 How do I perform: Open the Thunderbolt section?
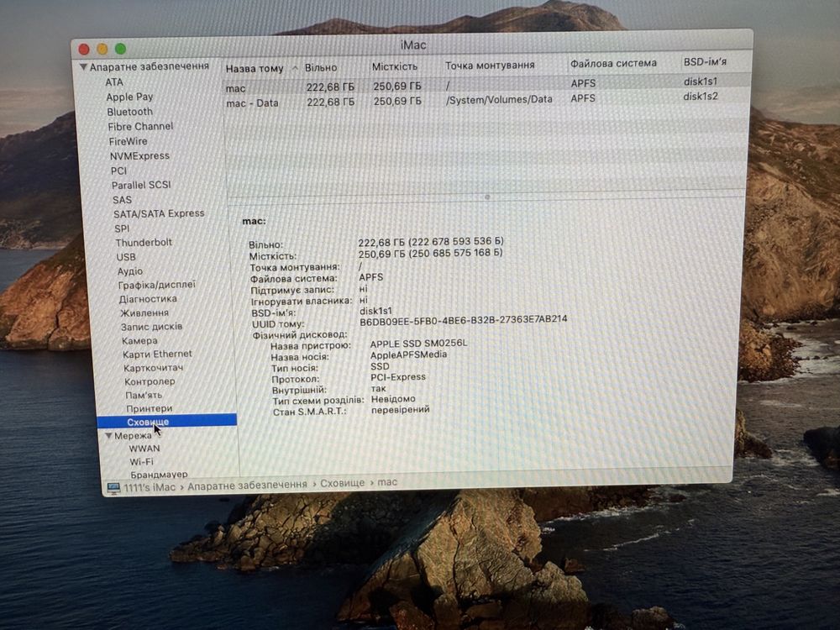(144, 242)
